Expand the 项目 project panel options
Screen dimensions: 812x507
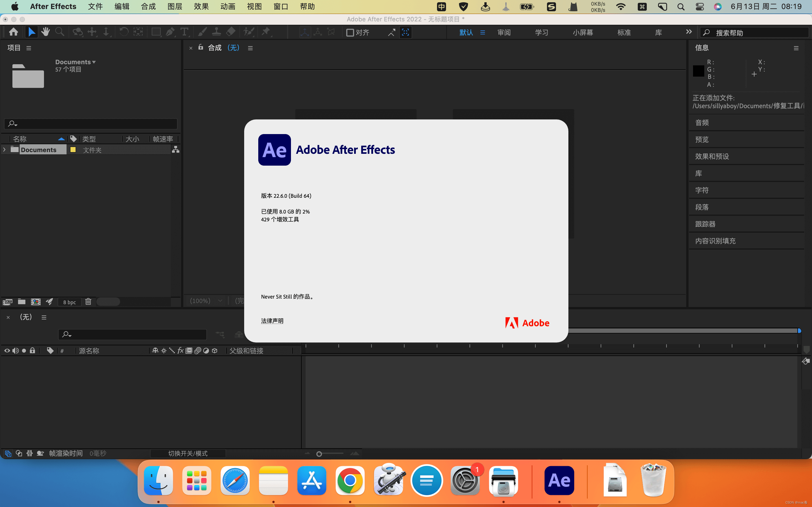tap(28, 48)
